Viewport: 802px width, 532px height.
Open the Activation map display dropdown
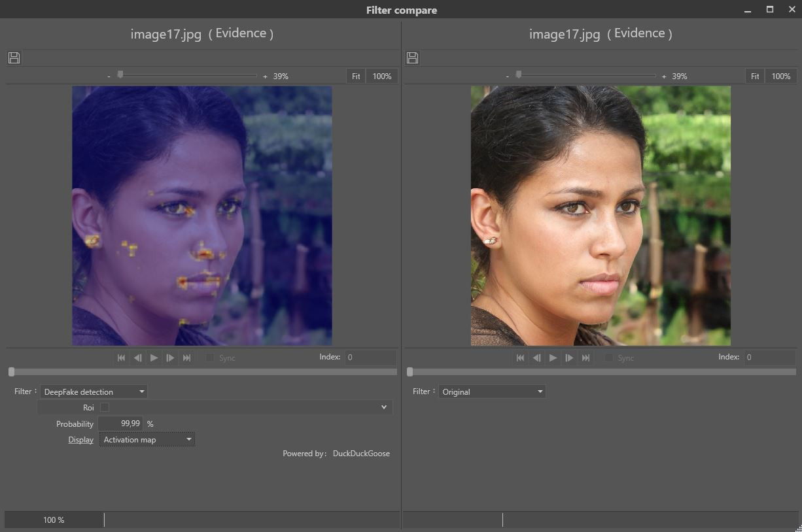tap(147, 439)
